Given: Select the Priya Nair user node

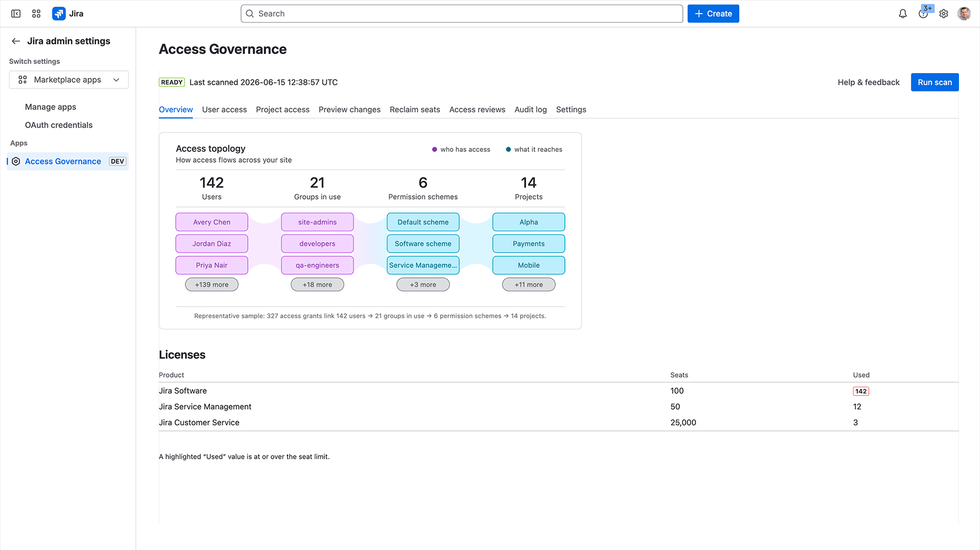Looking at the screenshot, I should pos(212,265).
